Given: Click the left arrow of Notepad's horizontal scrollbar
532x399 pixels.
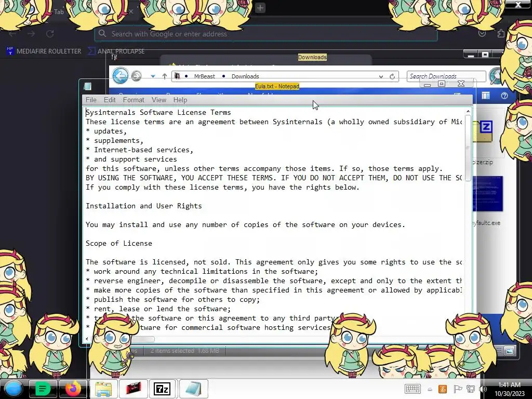Looking at the screenshot, I should 87,339.
